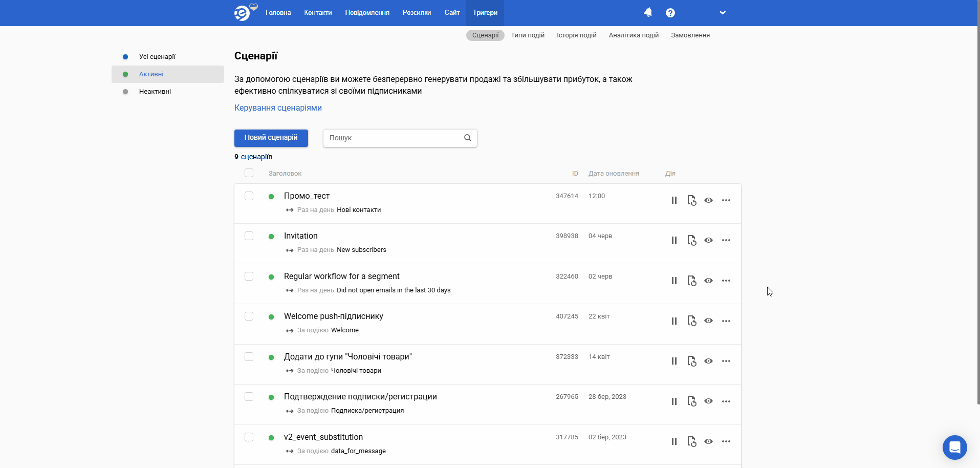Viewport: 980px width, 468px height.
Task: Click the search magnifier icon
Action: click(467, 138)
